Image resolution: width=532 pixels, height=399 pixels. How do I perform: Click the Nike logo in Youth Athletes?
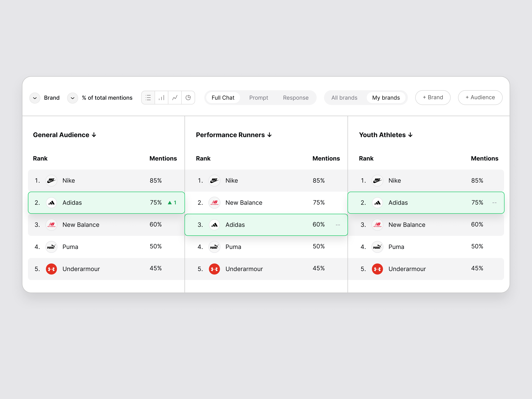point(377,181)
